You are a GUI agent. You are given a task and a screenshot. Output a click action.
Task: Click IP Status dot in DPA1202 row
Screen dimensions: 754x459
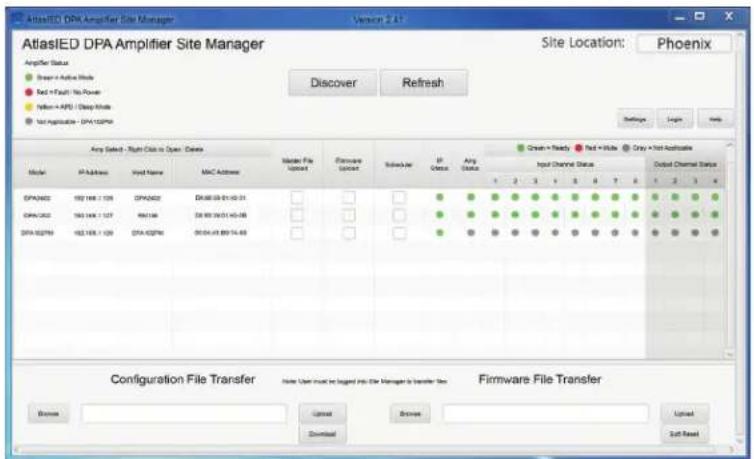click(x=440, y=215)
